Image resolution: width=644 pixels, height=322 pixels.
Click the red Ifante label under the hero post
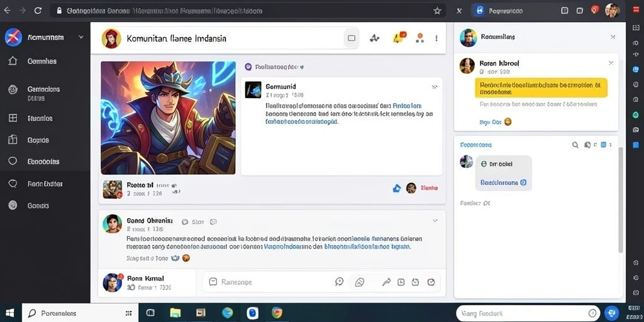click(x=429, y=188)
